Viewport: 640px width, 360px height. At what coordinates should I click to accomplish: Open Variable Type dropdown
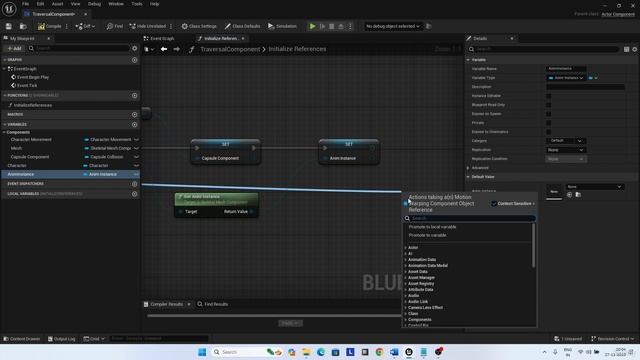point(566,78)
